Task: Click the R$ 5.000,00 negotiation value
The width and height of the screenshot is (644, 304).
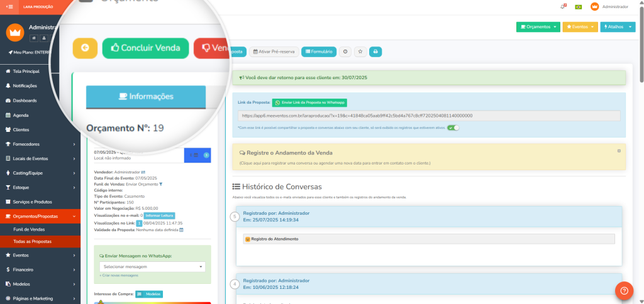Action: (x=147, y=209)
